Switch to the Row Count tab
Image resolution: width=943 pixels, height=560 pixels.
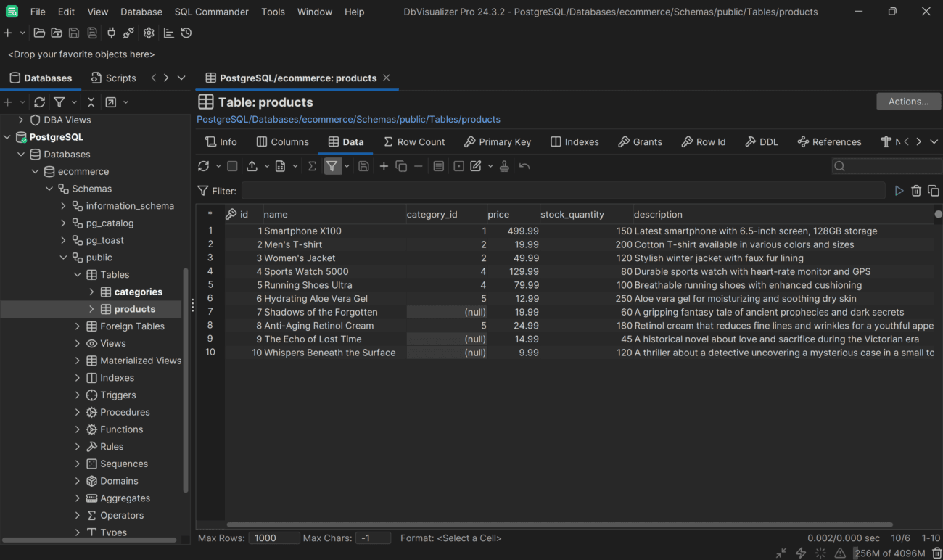[414, 141]
